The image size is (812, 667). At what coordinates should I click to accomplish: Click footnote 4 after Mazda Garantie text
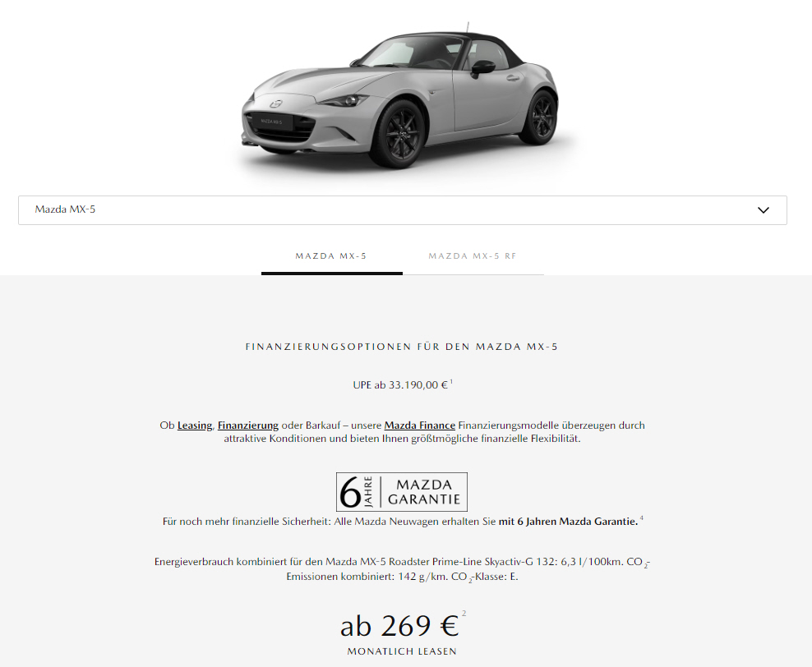(642, 518)
